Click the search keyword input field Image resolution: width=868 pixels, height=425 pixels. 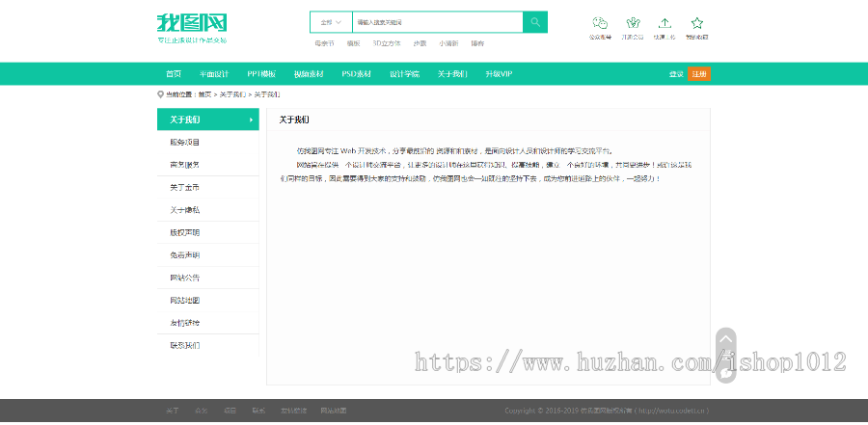[437, 22]
